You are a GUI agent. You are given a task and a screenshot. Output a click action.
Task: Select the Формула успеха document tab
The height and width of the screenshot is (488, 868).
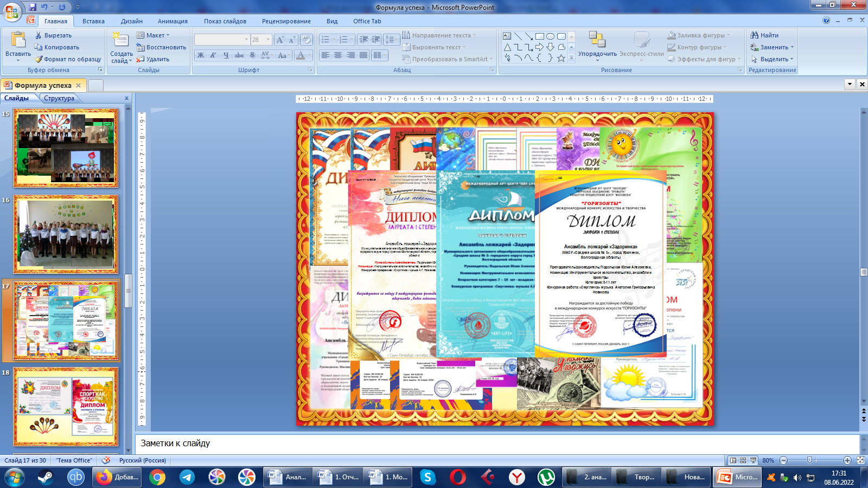click(x=43, y=85)
